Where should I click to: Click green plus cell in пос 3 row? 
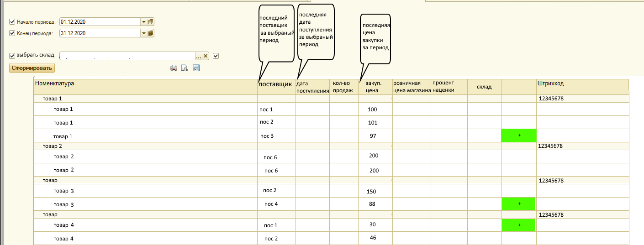tap(519, 136)
